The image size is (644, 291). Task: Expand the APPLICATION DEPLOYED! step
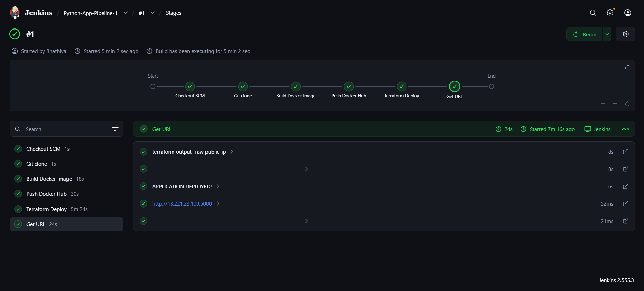pyautogui.click(x=218, y=186)
